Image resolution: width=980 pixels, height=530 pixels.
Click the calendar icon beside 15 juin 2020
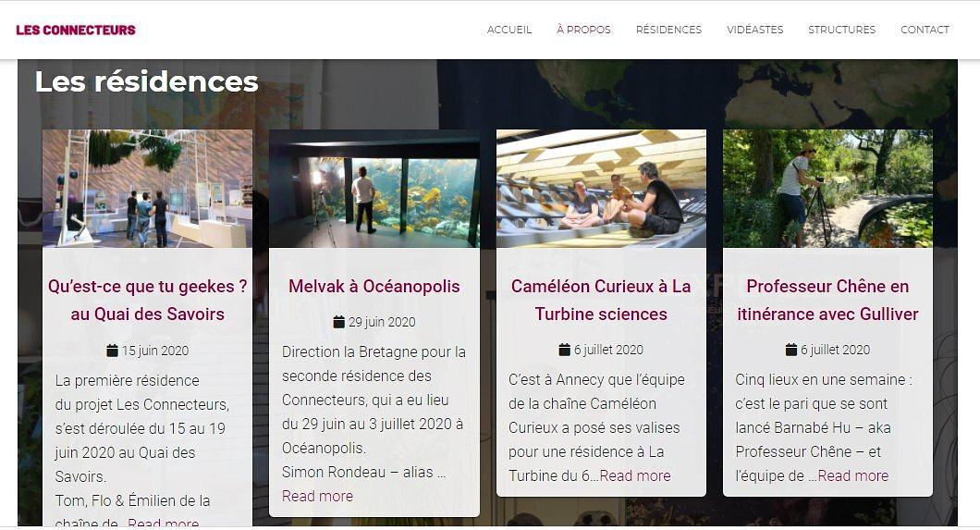click(x=113, y=351)
